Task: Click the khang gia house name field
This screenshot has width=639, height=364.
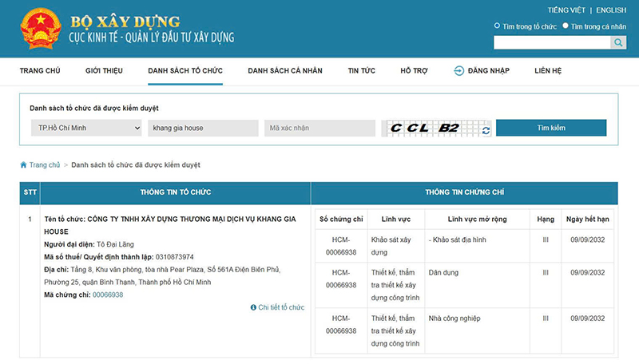Action: [x=203, y=128]
